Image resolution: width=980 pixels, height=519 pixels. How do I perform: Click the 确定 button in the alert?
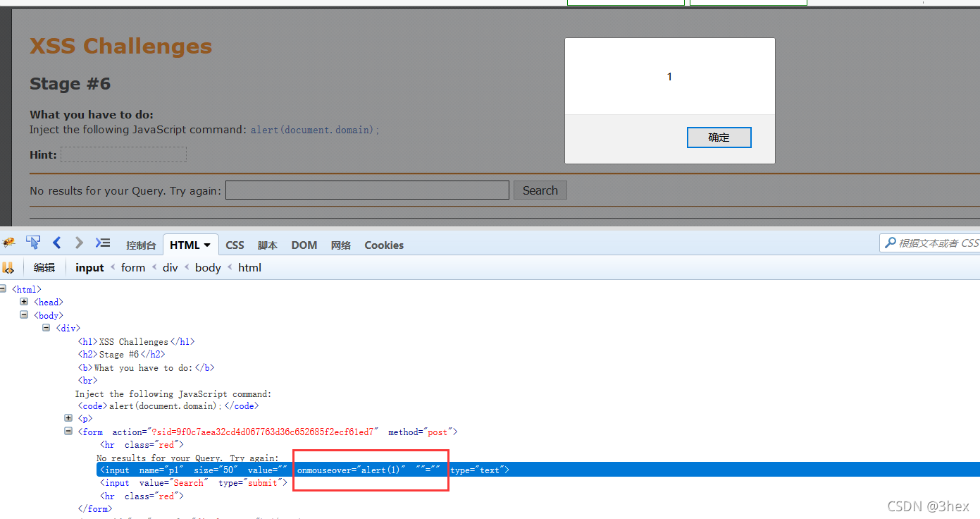coord(719,137)
